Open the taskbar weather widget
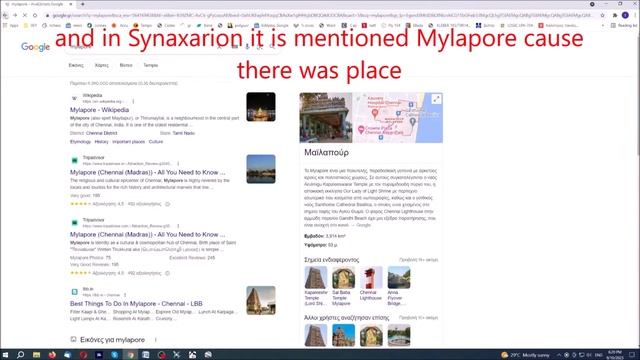 pos(525,355)
